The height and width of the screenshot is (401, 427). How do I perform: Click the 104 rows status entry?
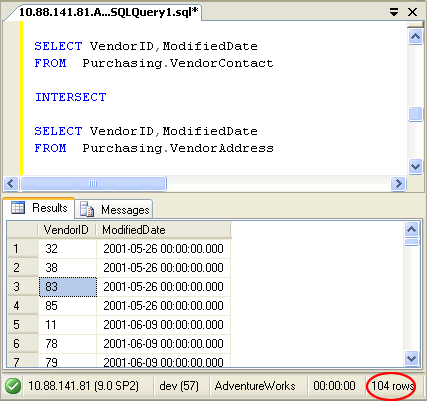pos(393,386)
